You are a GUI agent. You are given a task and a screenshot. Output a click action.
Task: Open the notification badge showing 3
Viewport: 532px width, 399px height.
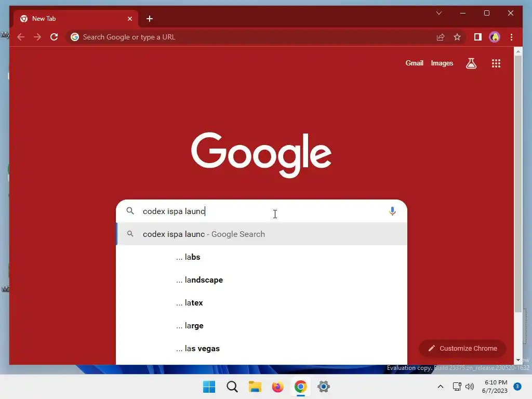[517, 387]
